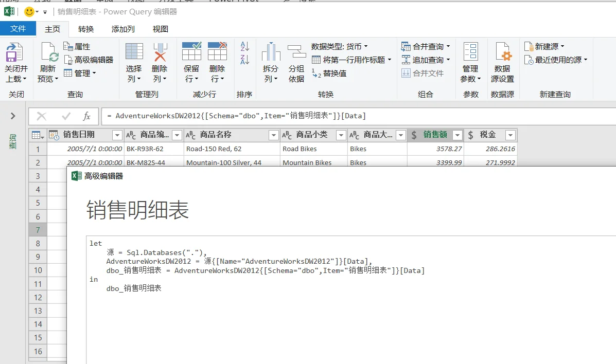This screenshot has width=616, height=364.
Task: Click the Excel icon in title bar
Action: (x=9, y=11)
